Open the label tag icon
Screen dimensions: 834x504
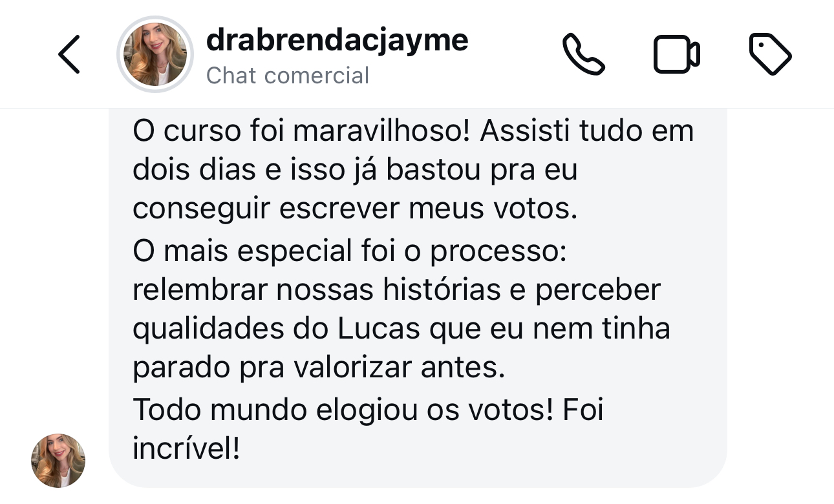click(769, 55)
